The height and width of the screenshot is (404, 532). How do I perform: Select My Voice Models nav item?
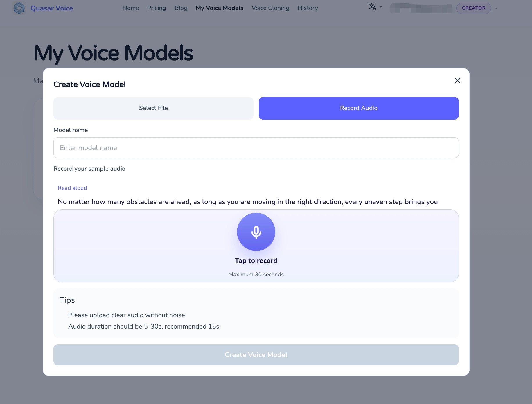coord(220,8)
